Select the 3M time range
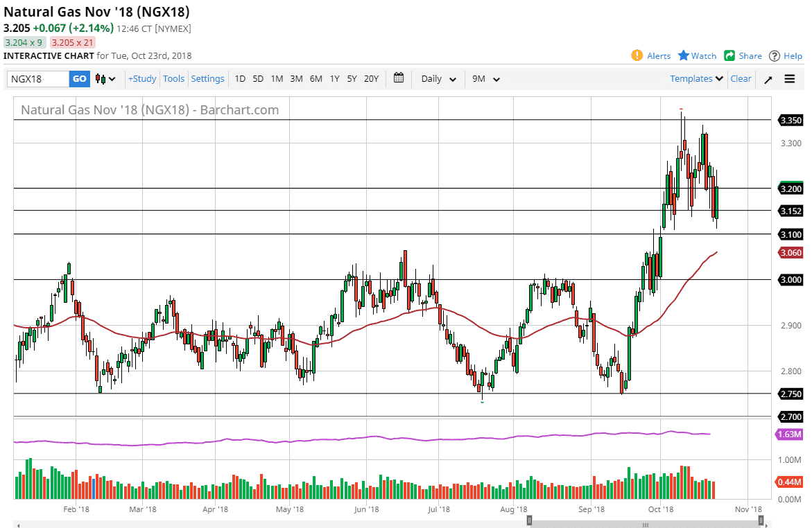 point(296,79)
